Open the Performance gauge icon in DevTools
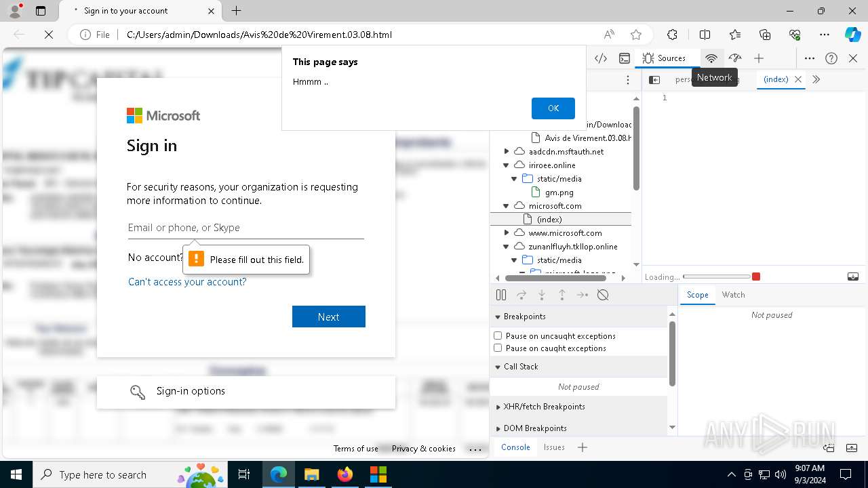Image resolution: width=868 pixels, height=488 pixels. (x=735, y=58)
